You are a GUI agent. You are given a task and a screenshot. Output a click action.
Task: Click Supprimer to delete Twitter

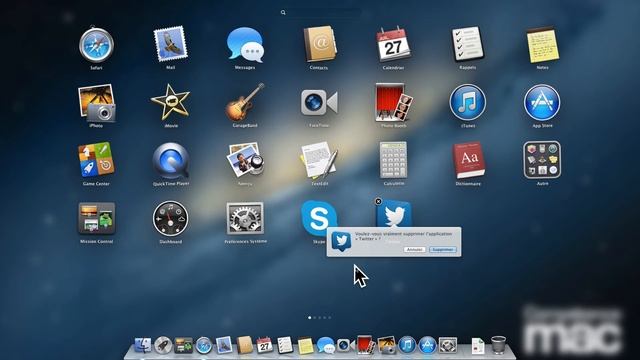pyautogui.click(x=443, y=249)
